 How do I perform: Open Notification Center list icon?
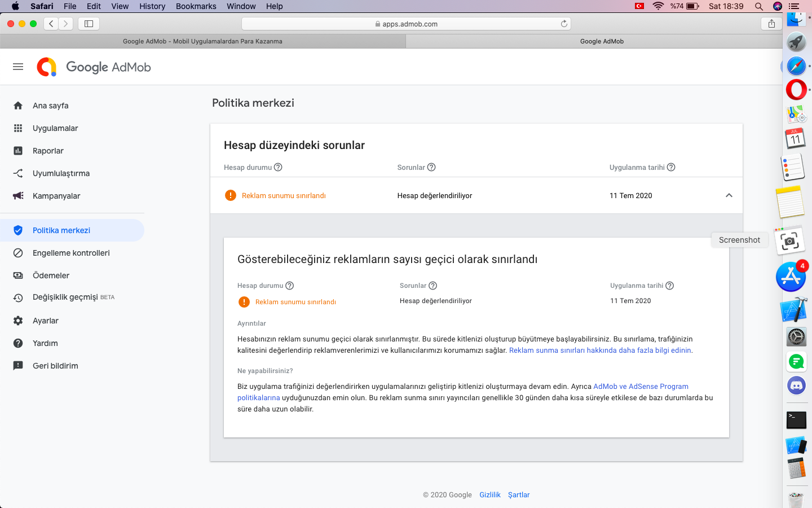[x=794, y=6]
